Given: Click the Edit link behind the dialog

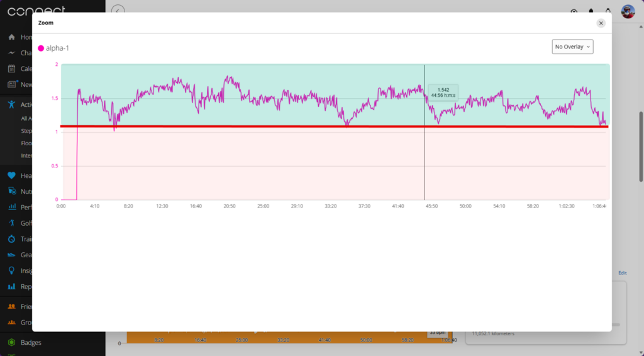Looking at the screenshot, I should 622,273.
